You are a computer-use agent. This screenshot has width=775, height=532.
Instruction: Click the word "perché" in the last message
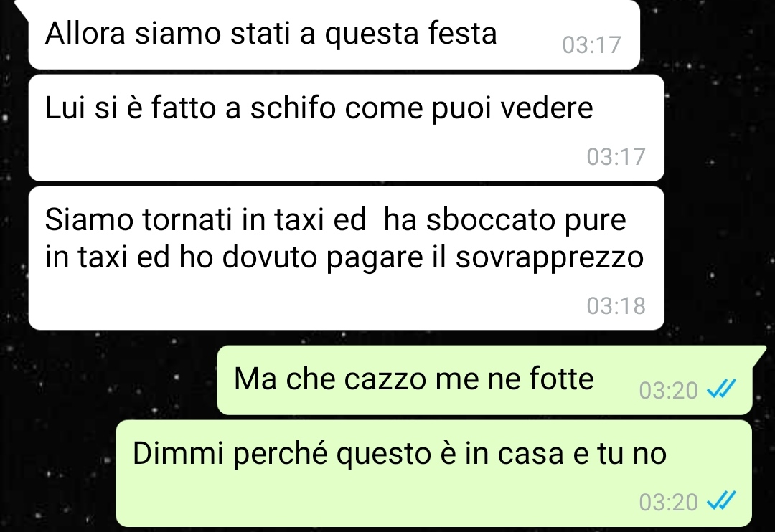pos(279,455)
